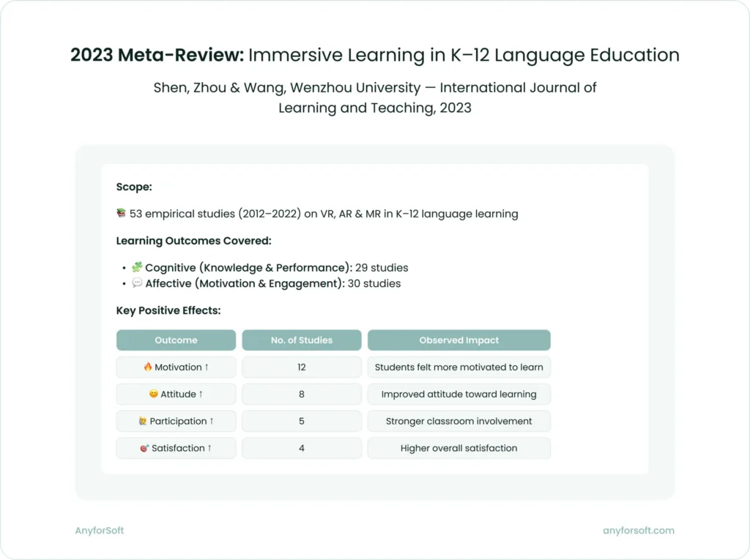Select the smiley icon beside Attitude
The image size is (750, 560).
click(x=153, y=394)
